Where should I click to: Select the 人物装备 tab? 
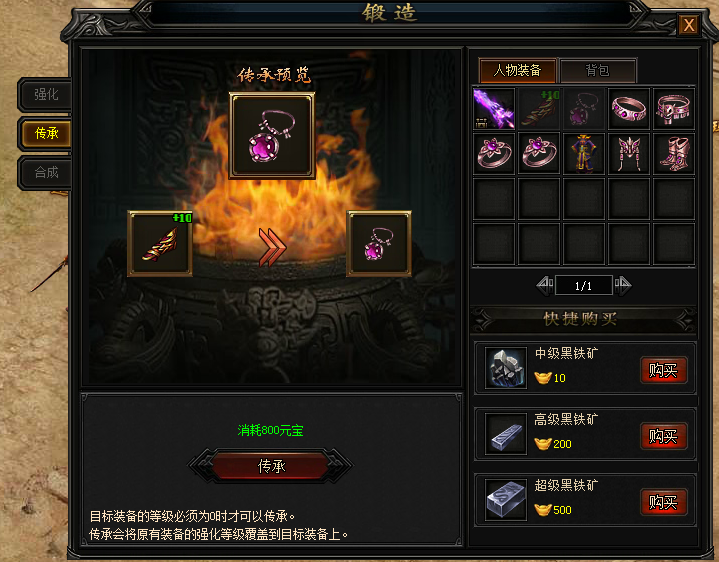click(x=517, y=70)
